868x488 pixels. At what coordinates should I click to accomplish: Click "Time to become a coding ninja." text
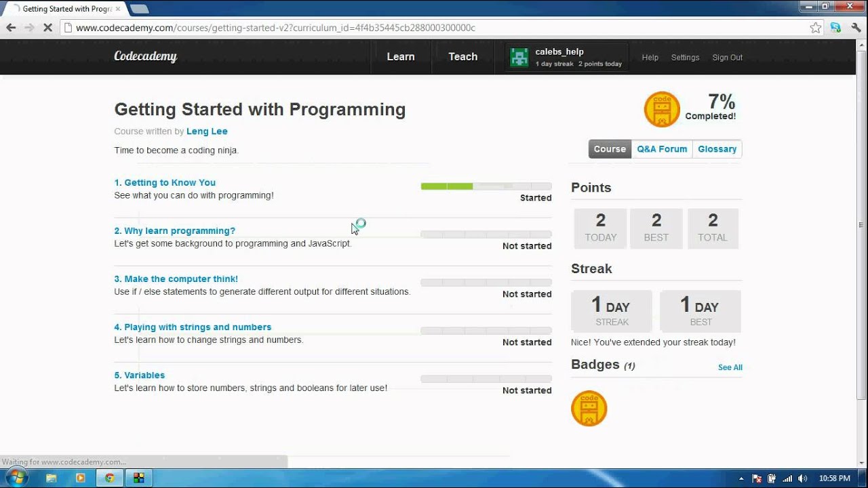pyautogui.click(x=176, y=150)
